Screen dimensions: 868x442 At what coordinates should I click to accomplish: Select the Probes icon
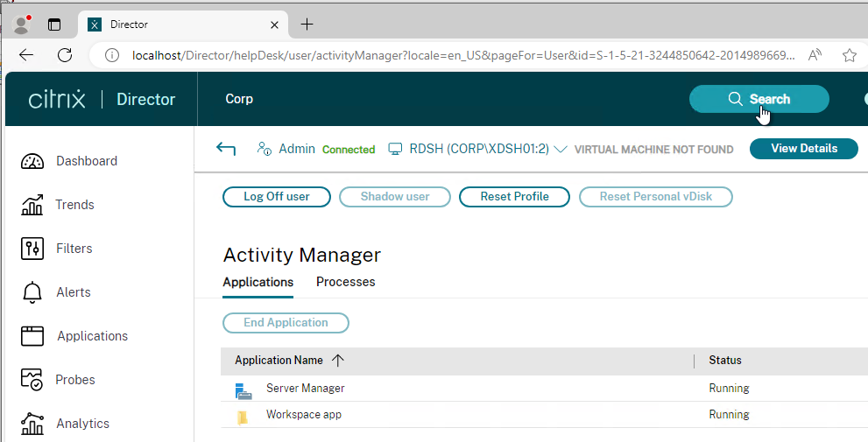click(x=32, y=380)
